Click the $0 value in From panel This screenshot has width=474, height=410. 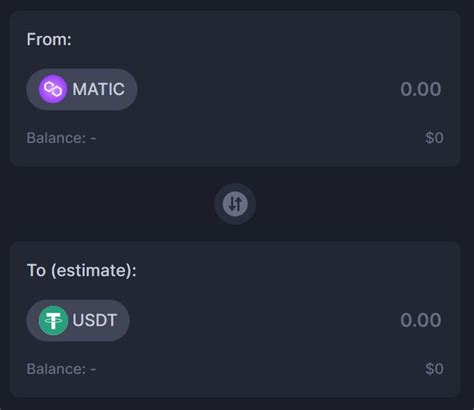tap(434, 138)
